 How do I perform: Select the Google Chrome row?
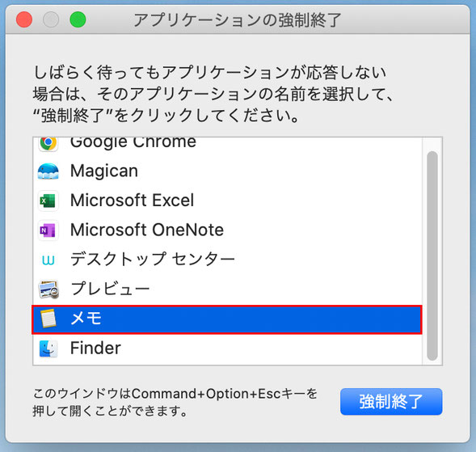(227, 145)
